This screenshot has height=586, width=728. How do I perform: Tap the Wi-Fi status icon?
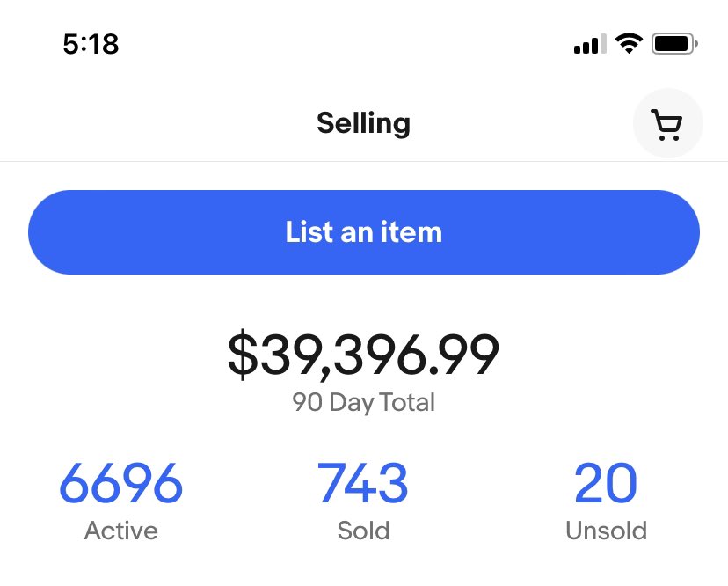click(x=629, y=44)
